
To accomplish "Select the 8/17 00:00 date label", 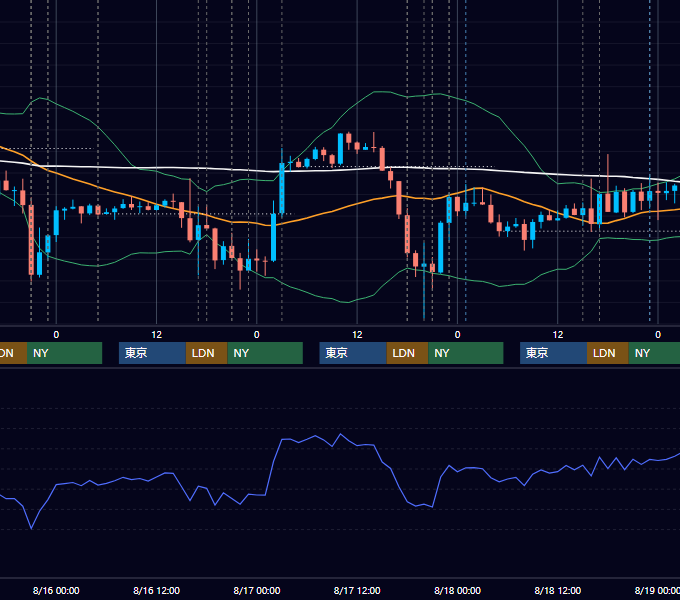I will [x=257, y=590].
